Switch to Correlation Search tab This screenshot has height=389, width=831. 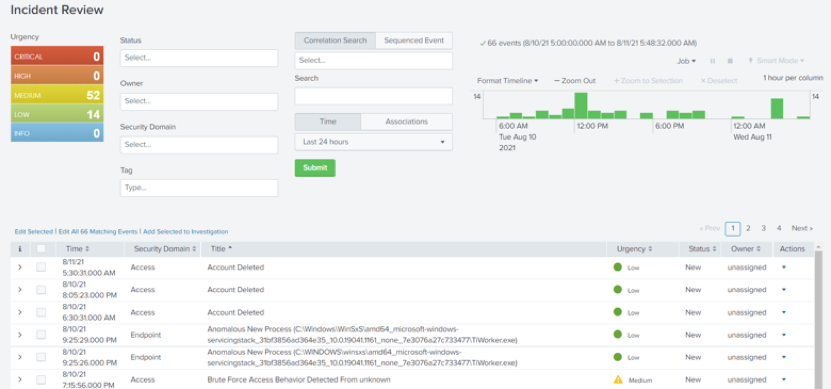pyautogui.click(x=335, y=40)
